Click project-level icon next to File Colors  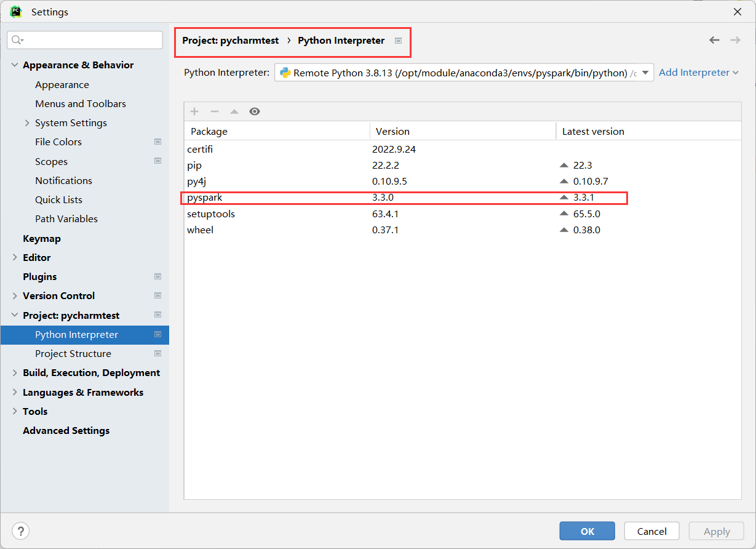coord(157,142)
